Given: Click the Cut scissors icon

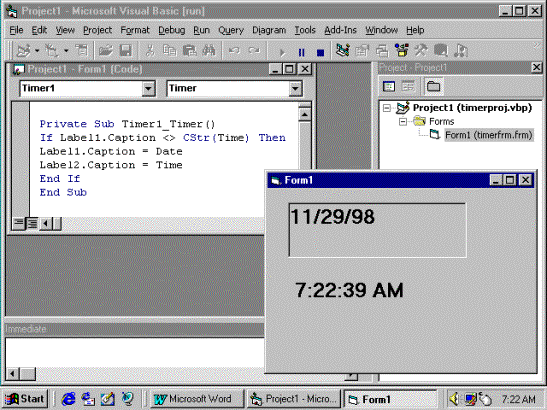Looking at the screenshot, I should (x=150, y=51).
